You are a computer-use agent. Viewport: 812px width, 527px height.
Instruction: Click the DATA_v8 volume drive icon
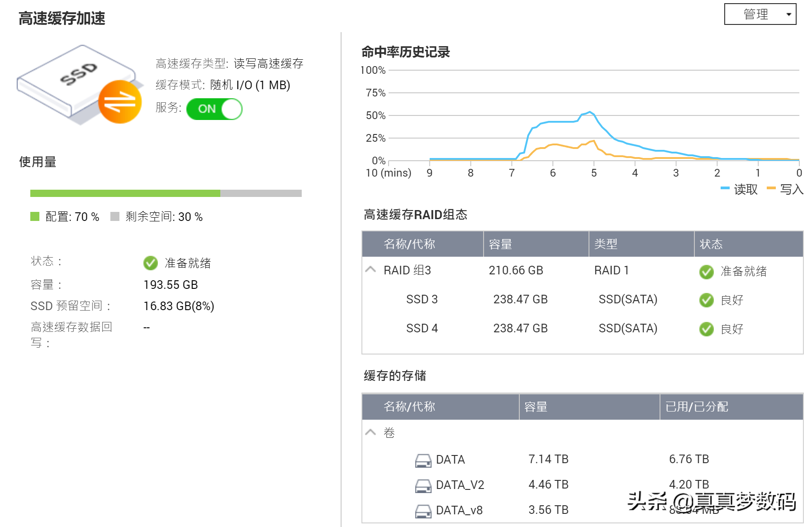423,511
